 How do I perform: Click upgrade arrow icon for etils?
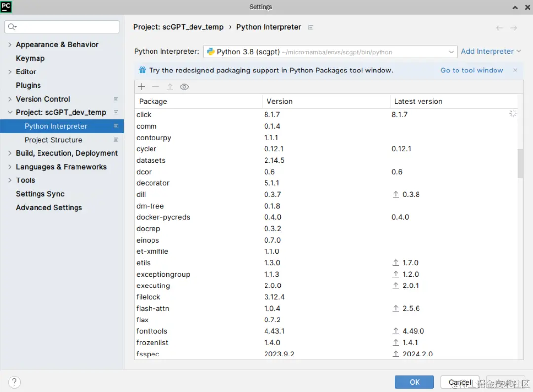tap(396, 263)
